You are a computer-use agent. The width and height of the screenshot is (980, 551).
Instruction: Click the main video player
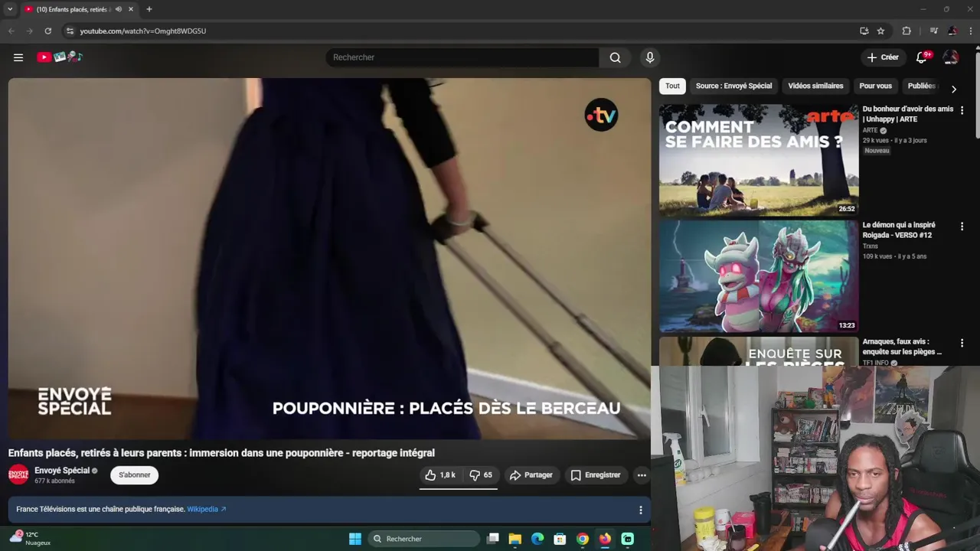point(329,259)
